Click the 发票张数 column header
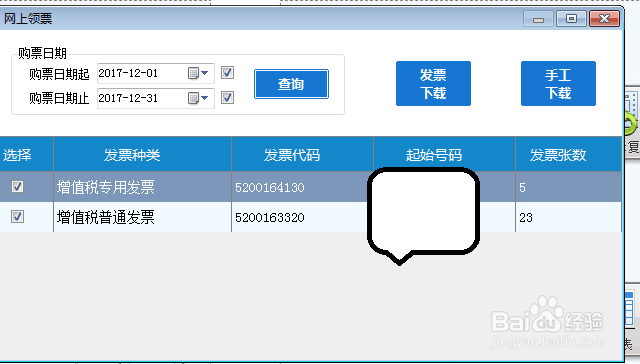Screen dimensions: 640x364 tap(569, 155)
